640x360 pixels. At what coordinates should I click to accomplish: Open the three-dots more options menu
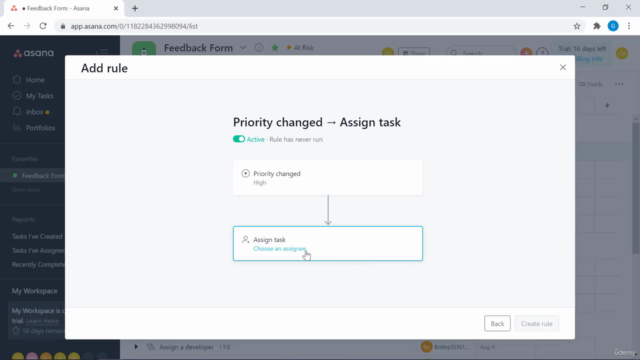click(619, 84)
